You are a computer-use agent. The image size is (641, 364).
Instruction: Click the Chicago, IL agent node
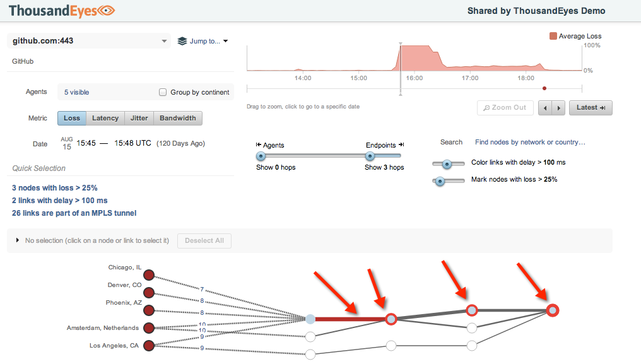(149, 275)
